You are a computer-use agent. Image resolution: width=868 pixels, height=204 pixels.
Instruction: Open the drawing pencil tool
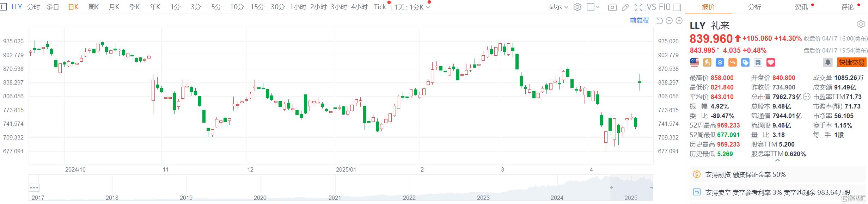pos(625,7)
